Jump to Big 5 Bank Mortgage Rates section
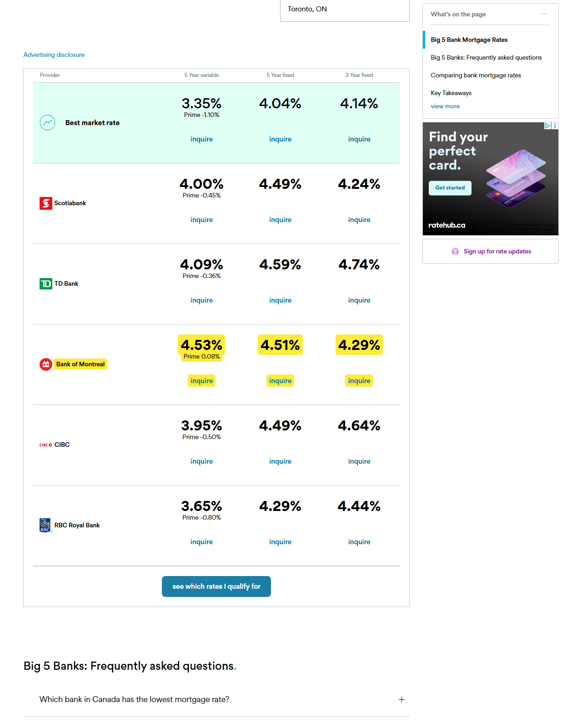 tap(469, 40)
